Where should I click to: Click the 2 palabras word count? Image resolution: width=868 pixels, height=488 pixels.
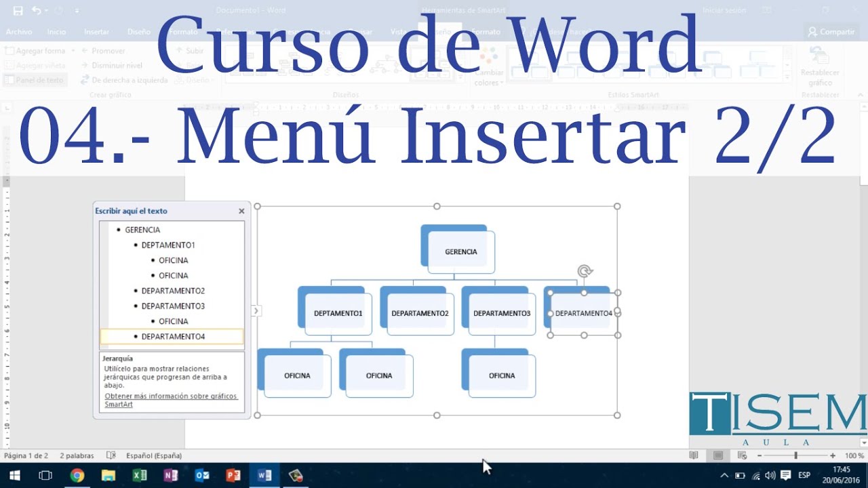pyautogui.click(x=77, y=455)
